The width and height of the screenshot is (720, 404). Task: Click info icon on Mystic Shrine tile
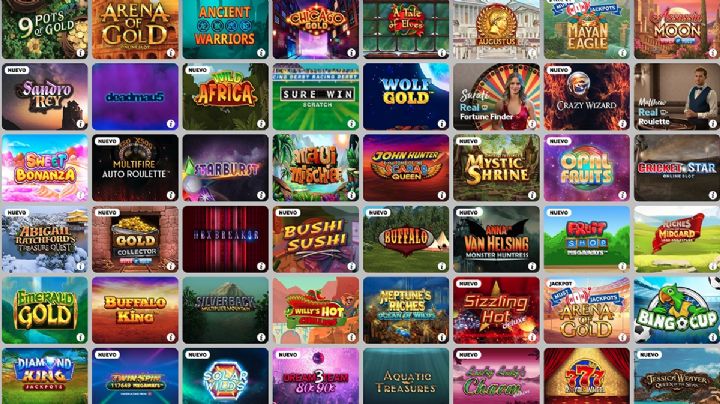click(532, 195)
